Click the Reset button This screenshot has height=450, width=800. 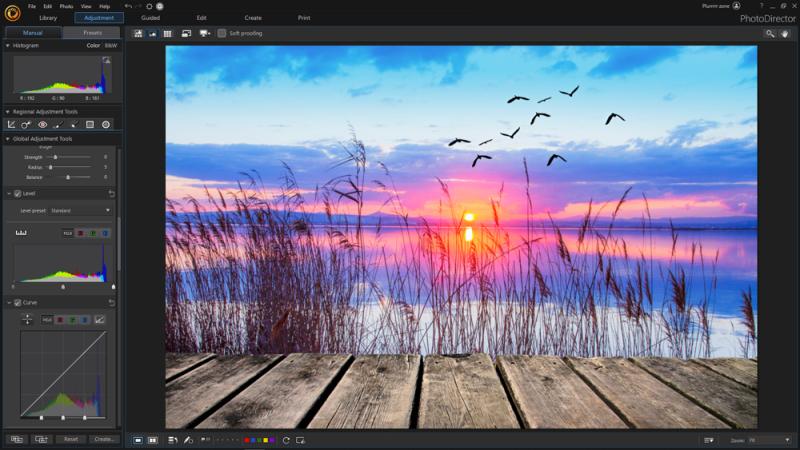[70, 439]
